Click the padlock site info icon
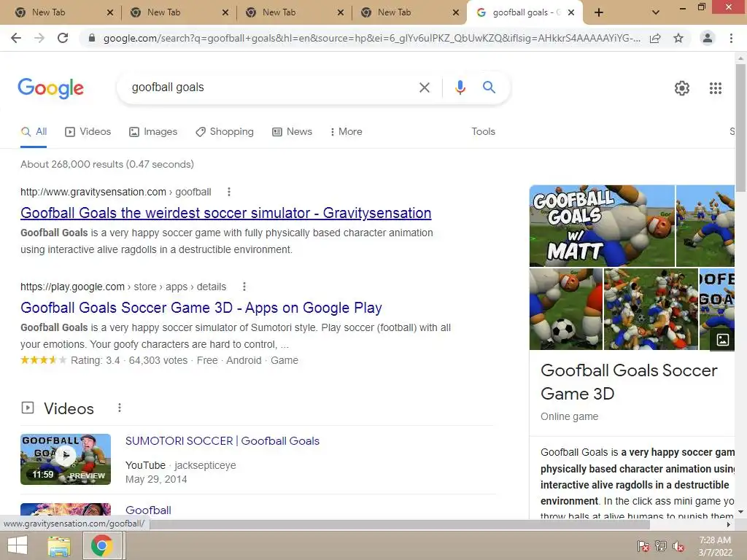 92,38
